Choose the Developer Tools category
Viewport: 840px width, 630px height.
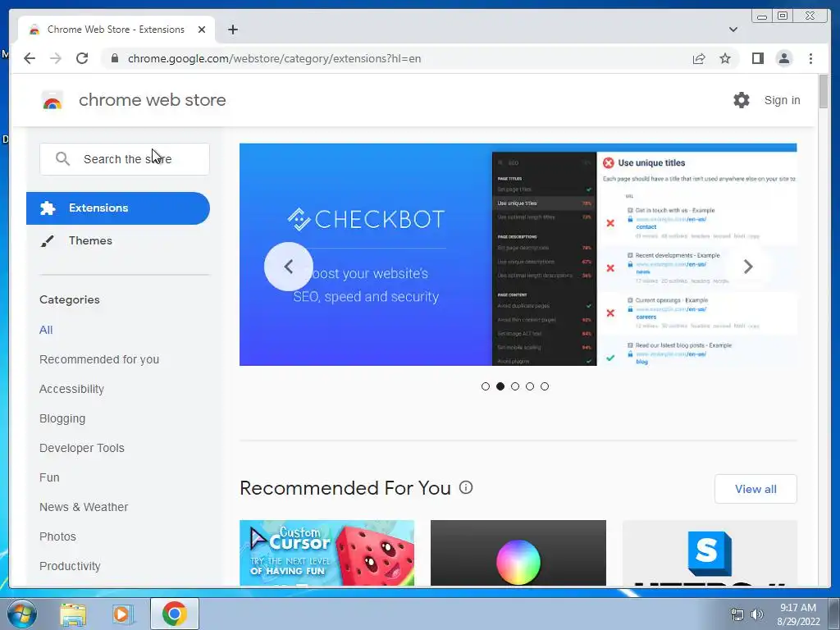pos(82,448)
